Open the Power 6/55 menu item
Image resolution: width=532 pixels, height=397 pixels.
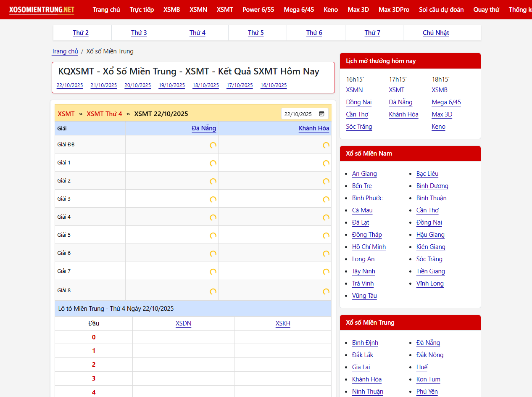258,9
